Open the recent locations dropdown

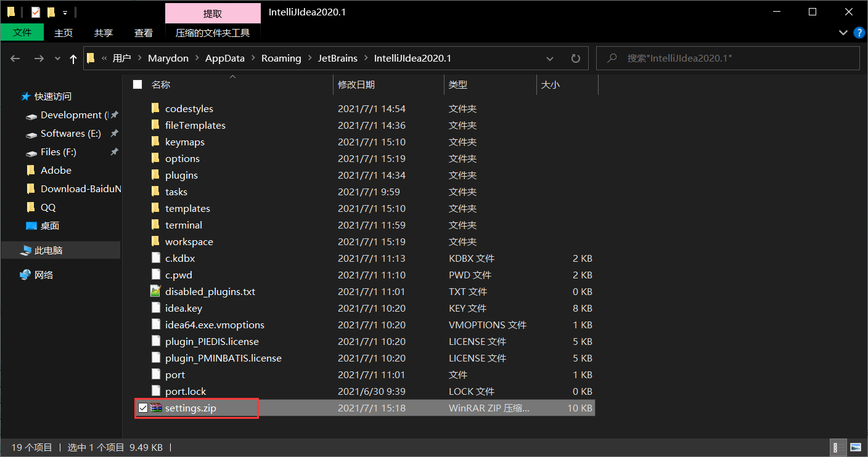[x=58, y=59]
